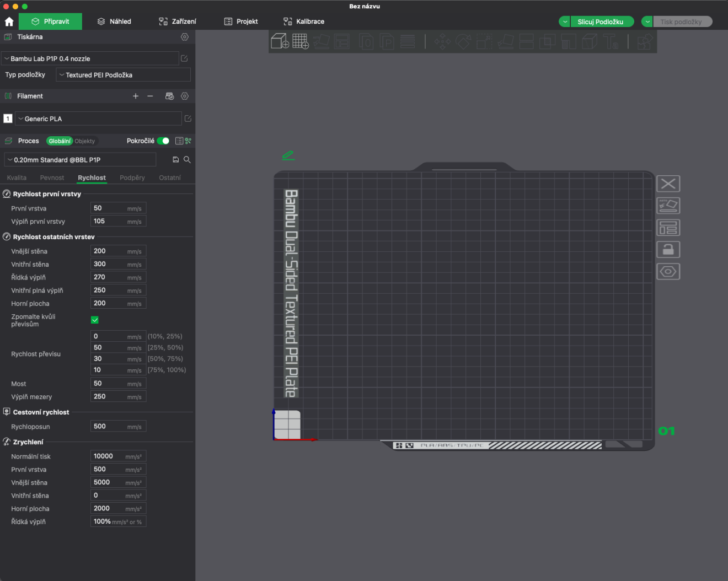The image size is (728, 581).
Task: Select the Text tool in the top toolbar
Action: point(611,41)
